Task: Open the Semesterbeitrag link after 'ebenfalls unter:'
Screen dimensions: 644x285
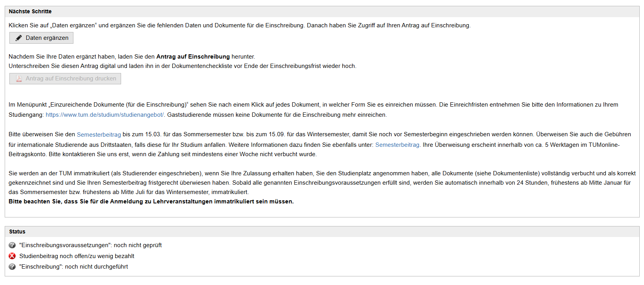Action: coord(397,145)
